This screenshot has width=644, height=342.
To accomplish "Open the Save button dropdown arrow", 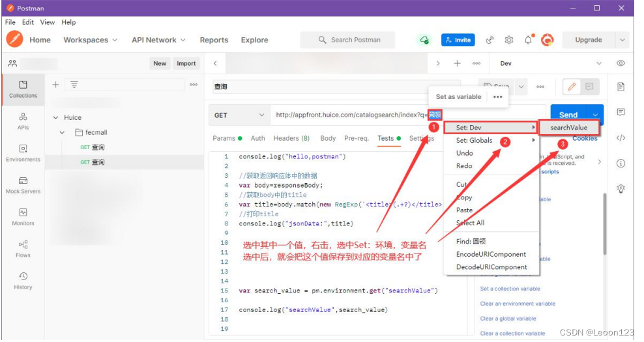I will point(521,87).
